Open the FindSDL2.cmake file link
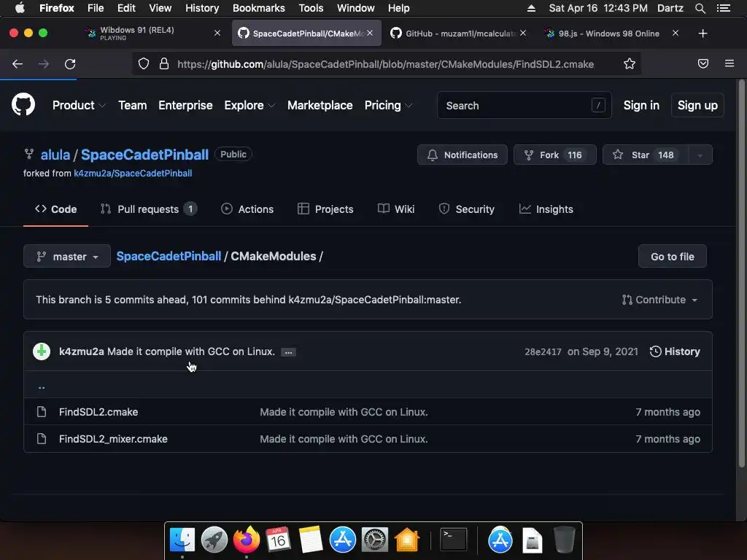Screen dimensions: 747x560 pyautogui.click(x=98, y=412)
